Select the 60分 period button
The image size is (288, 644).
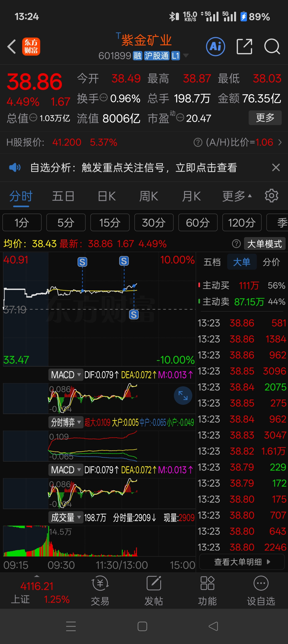click(198, 222)
